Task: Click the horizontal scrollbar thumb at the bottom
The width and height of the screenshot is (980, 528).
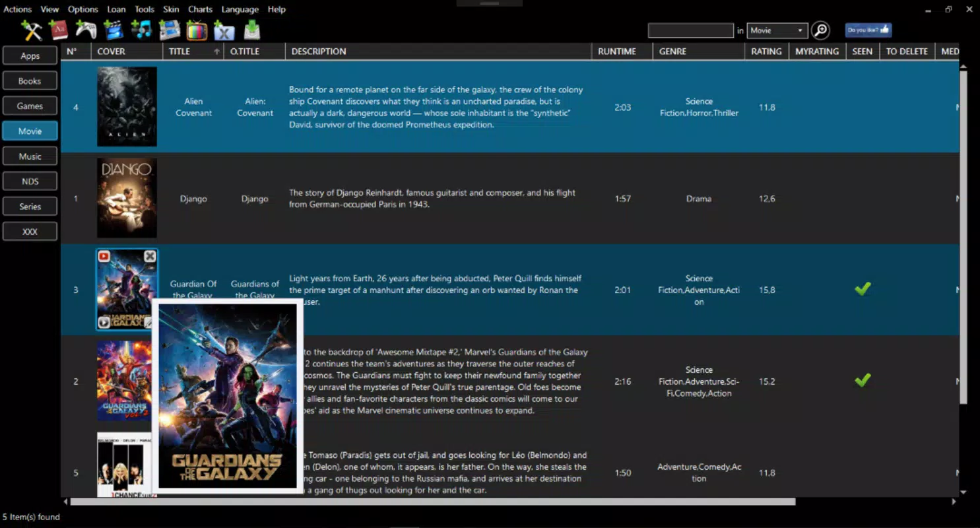Action: (433, 502)
